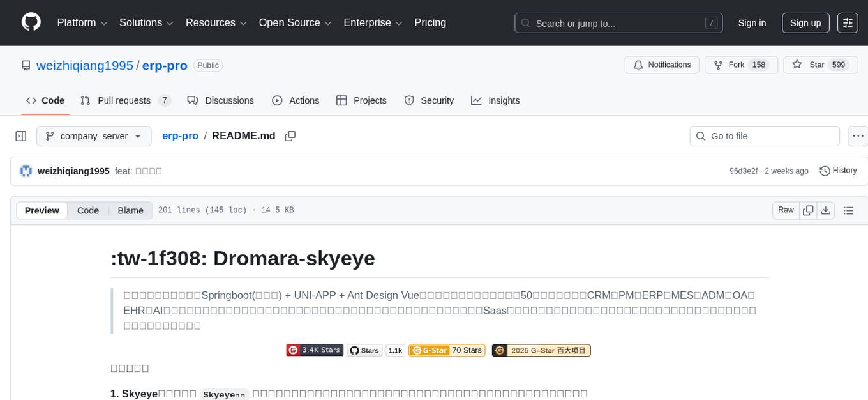Switch to Blame view
The width and height of the screenshot is (868, 400).
(x=130, y=211)
